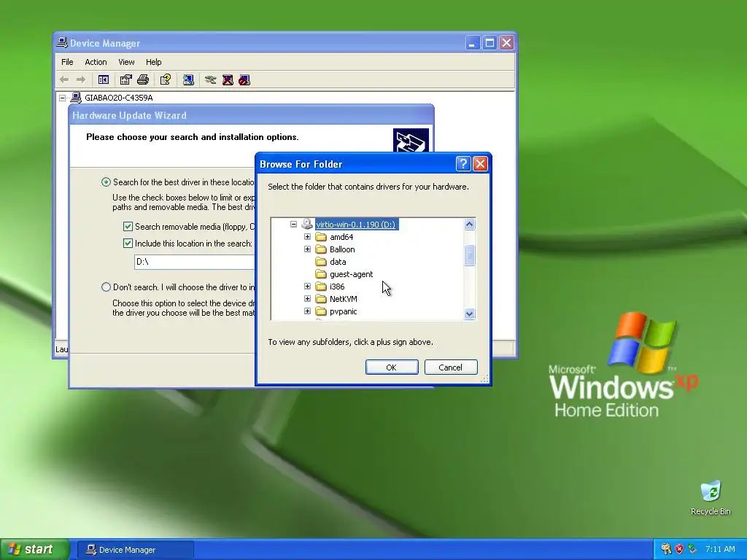Expand the i386 folder node
This screenshot has width=747, height=560.
pyautogui.click(x=307, y=286)
